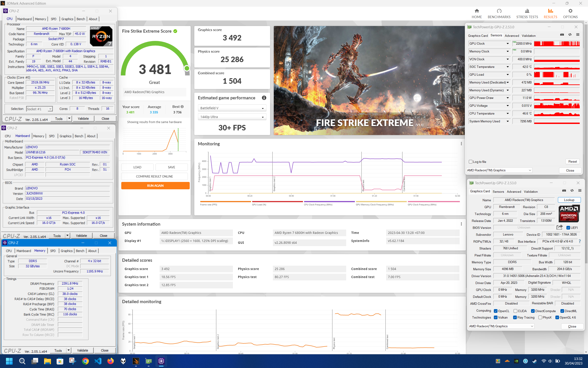Open Advanced tab in GPU-Z Sensors window
The height and width of the screenshot is (368, 588).
512,35
